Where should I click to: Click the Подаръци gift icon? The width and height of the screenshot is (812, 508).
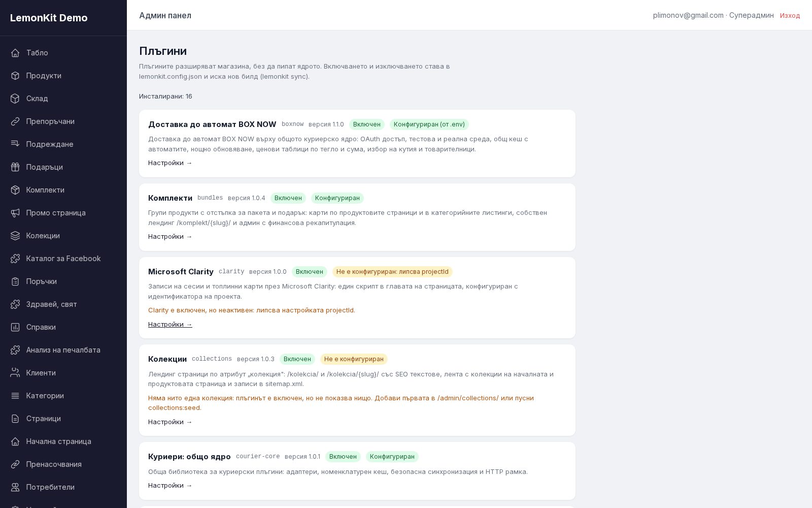[x=15, y=167]
